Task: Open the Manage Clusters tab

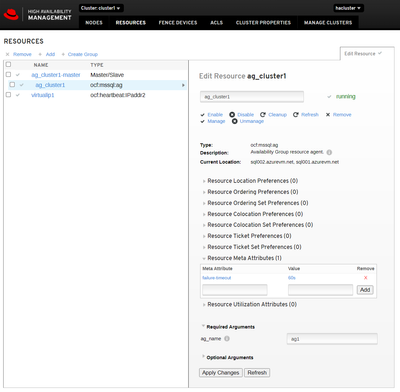Action: pos(328,23)
